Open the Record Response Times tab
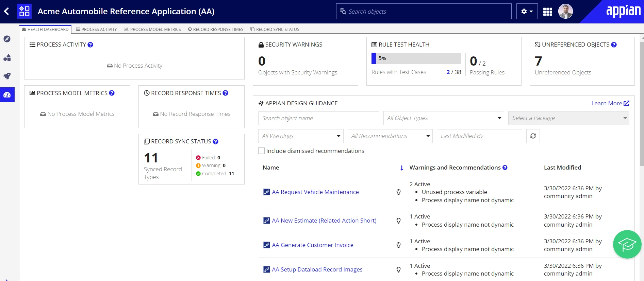The image size is (644, 281). pyautogui.click(x=216, y=30)
